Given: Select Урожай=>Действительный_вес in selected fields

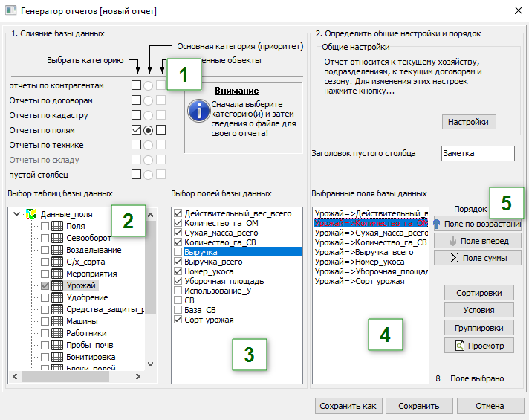Looking at the screenshot, I should click(371, 213).
